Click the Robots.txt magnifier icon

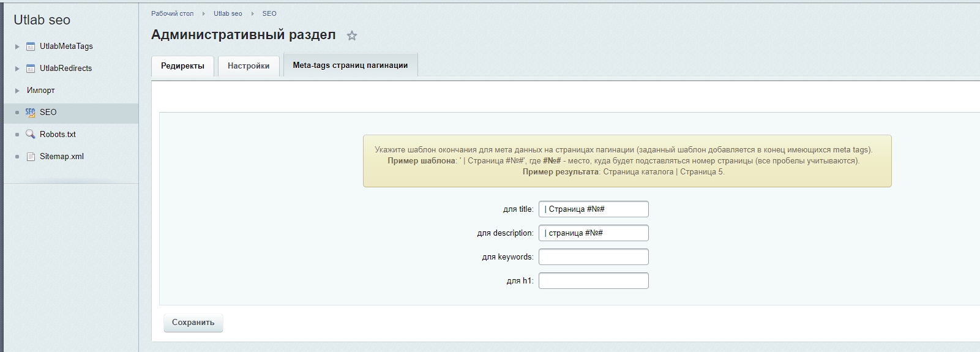pyautogui.click(x=31, y=135)
